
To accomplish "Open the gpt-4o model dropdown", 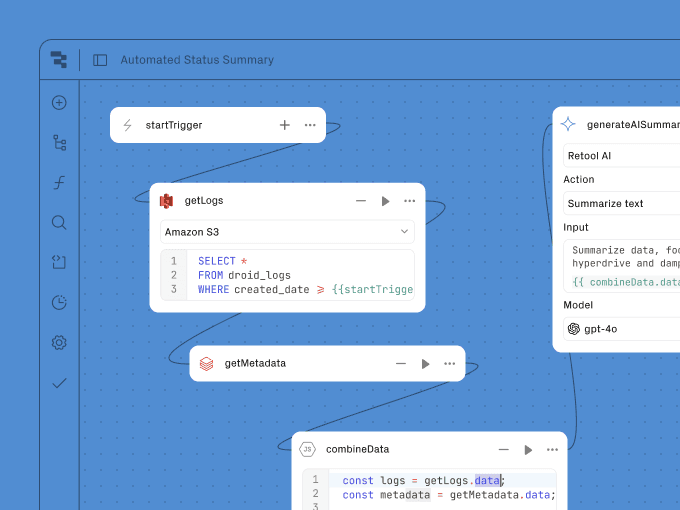I will click(622, 329).
